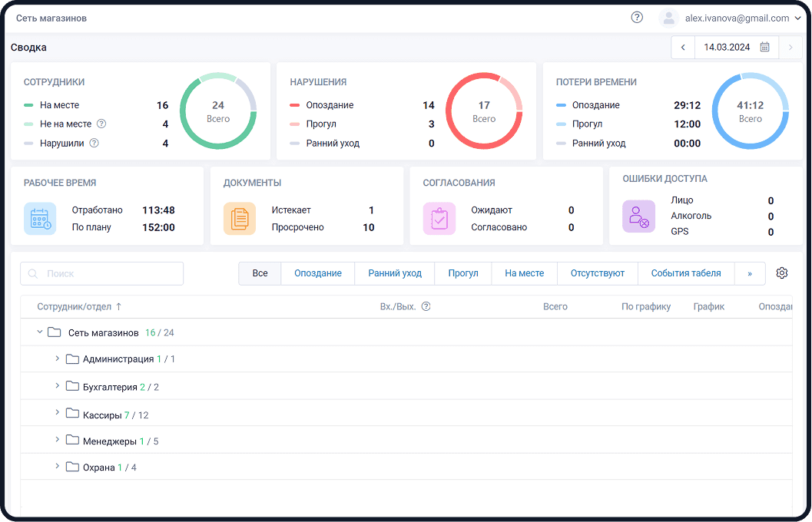Expand the Охрана department
This screenshot has width=812, height=522.
[58, 466]
